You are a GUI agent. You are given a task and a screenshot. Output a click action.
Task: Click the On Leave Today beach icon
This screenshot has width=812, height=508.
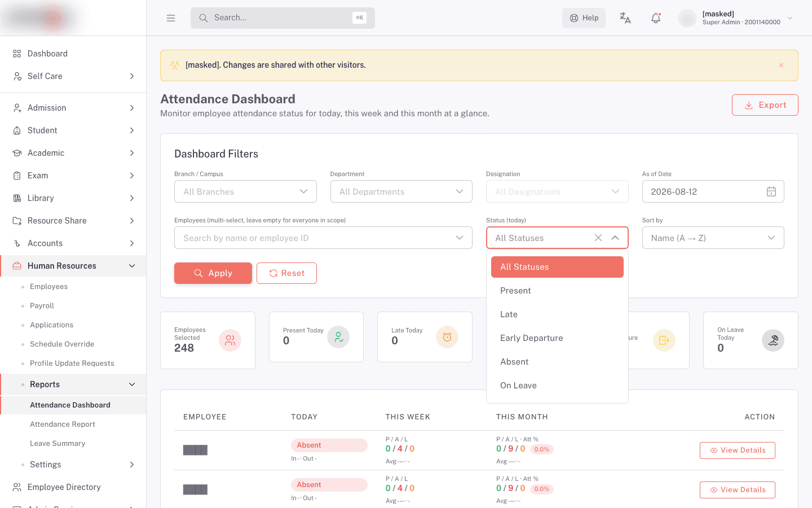[773, 340]
